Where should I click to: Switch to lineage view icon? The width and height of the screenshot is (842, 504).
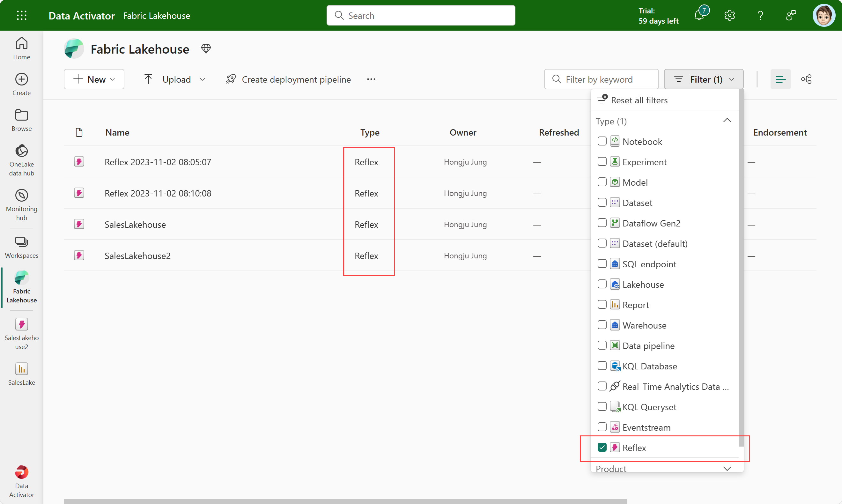pos(806,79)
